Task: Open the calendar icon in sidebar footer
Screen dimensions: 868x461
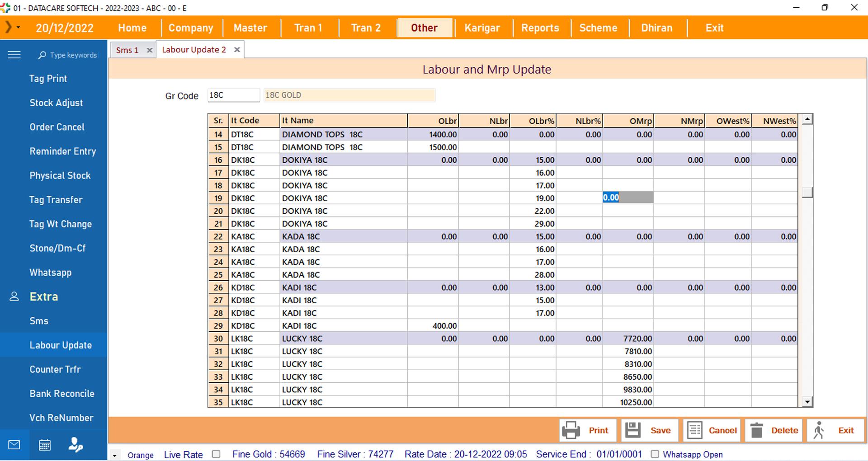Action: [x=45, y=445]
